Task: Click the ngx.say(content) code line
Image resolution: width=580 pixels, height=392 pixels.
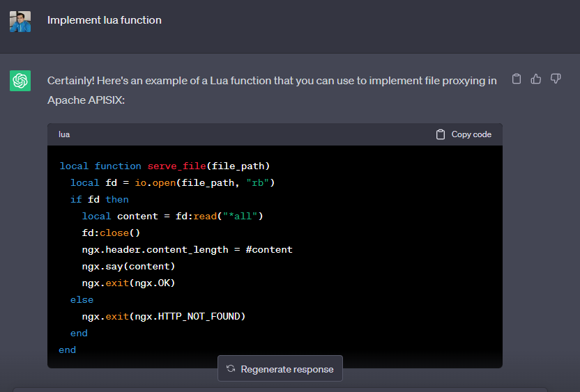Action: [128, 266]
